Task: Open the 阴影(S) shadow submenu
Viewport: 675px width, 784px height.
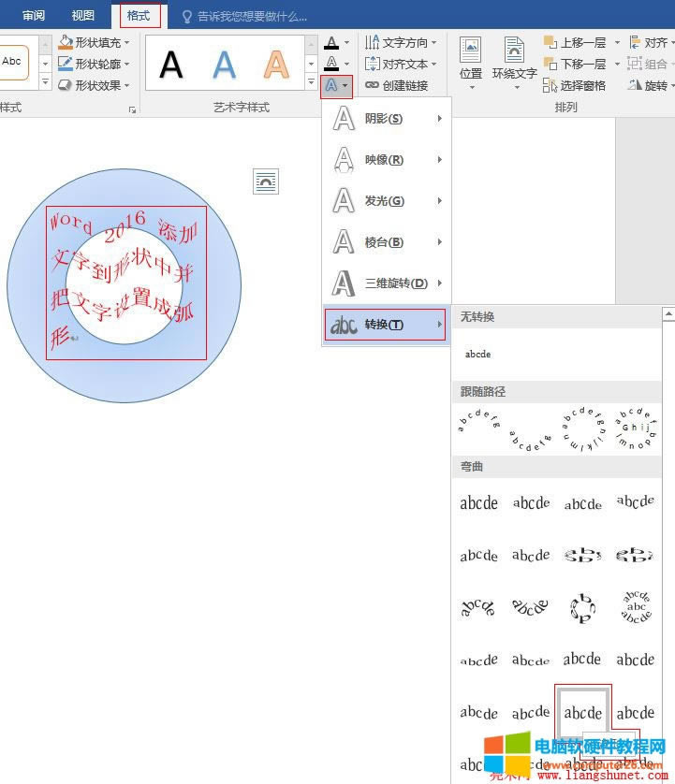Action: point(387,119)
